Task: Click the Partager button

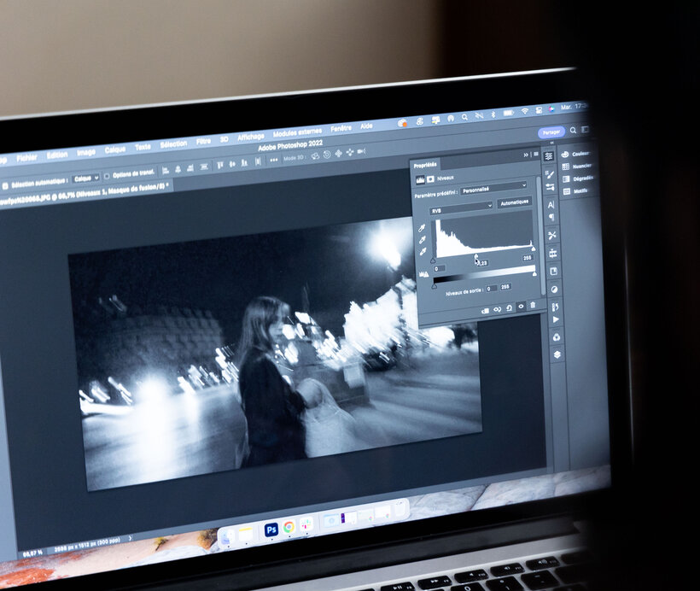Action: pyautogui.click(x=551, y=132)
